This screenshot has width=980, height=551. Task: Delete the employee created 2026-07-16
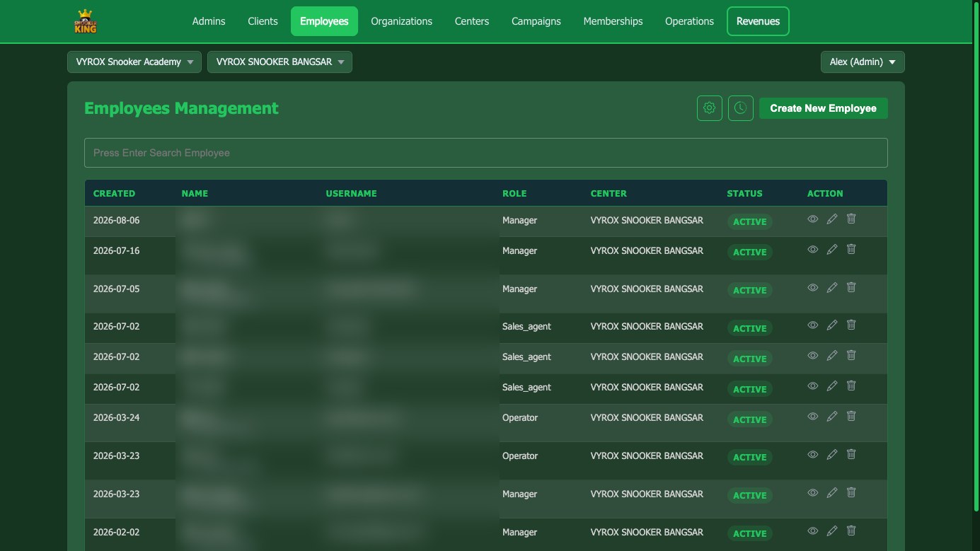click(x=851, y=250)
